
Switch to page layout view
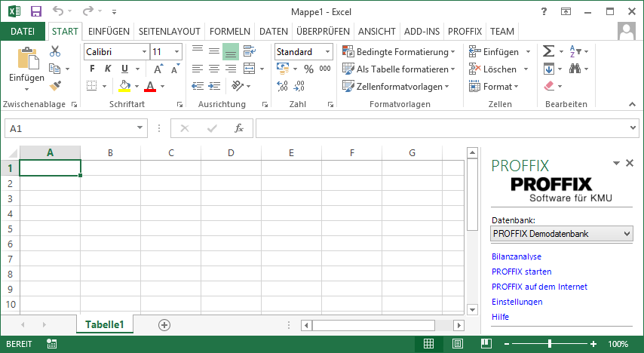458,343
